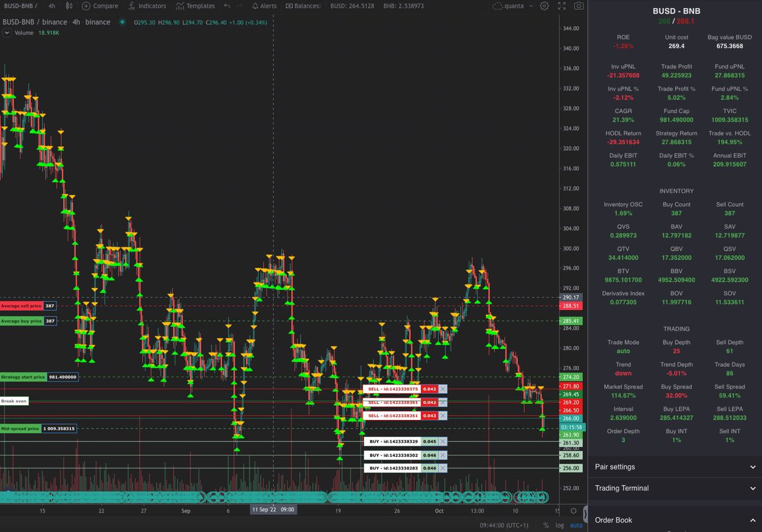Undo the last chart action
The height and width of the screenshot is (532, 762).
227,6
